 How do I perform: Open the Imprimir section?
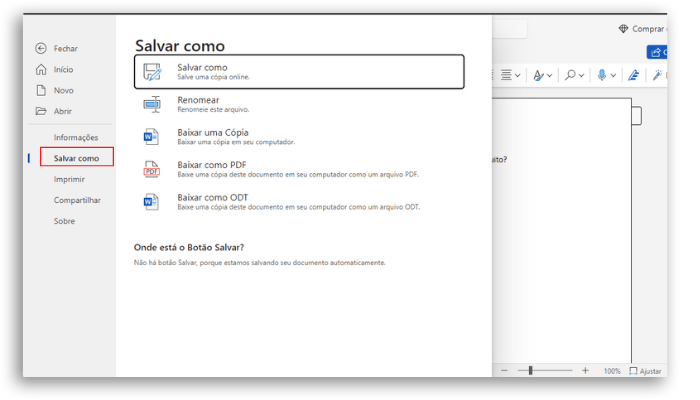(69, 179)
